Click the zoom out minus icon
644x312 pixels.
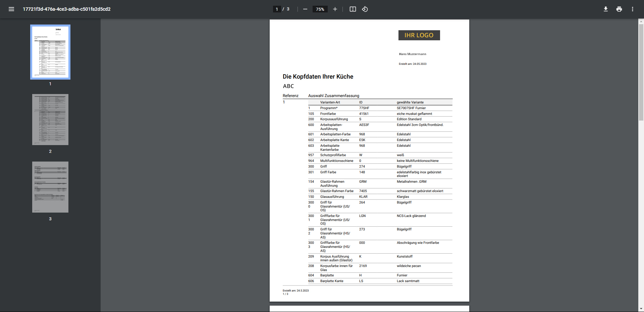click(x=305, y=9)
